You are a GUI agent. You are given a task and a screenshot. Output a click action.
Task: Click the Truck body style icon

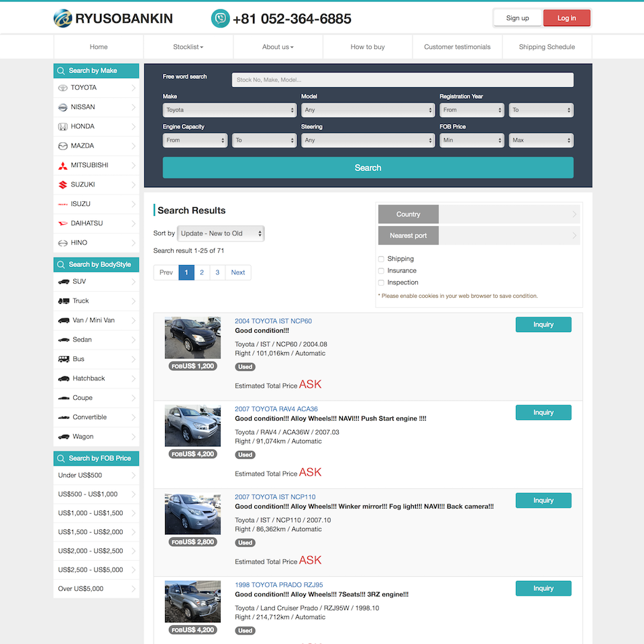click(x=64, y=301)
